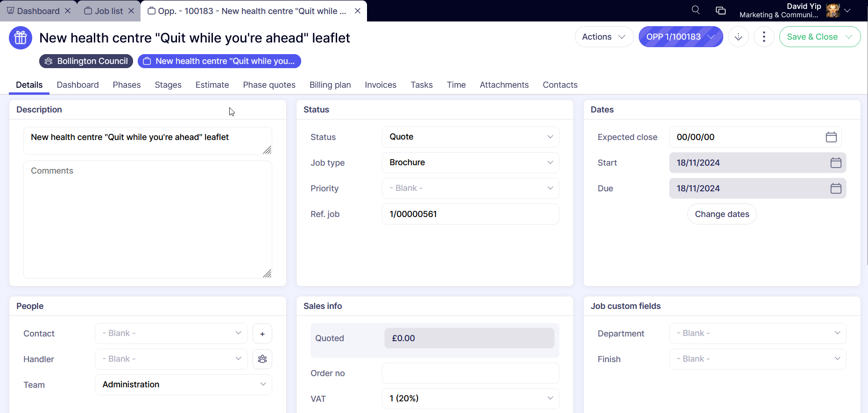
Task: Expand the Status dropdown showing Quote
Action: pyautogui.click(x=470, y=137)
